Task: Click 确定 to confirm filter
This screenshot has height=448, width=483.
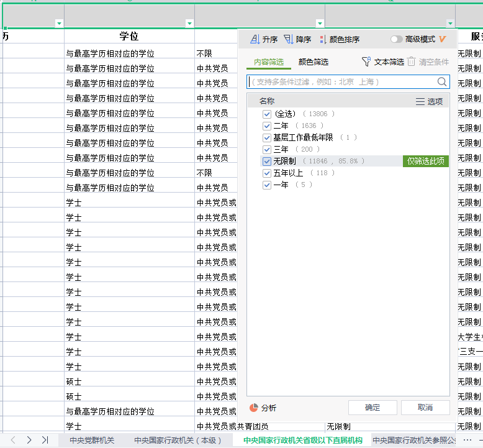Action: tap(372, 408)
